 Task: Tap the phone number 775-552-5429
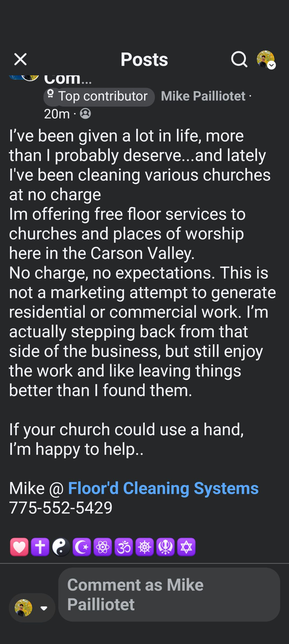coord(61,508)
